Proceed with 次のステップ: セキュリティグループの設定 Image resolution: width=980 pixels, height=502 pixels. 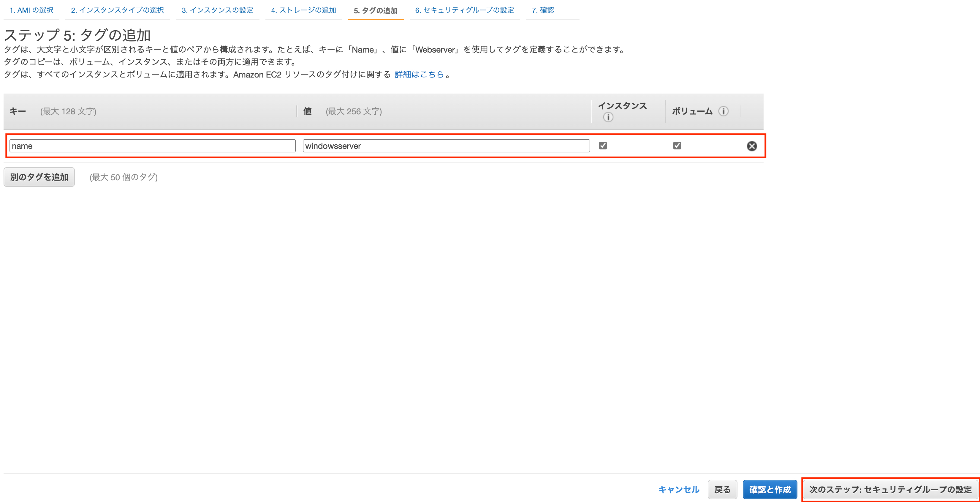tap(890, 490)
